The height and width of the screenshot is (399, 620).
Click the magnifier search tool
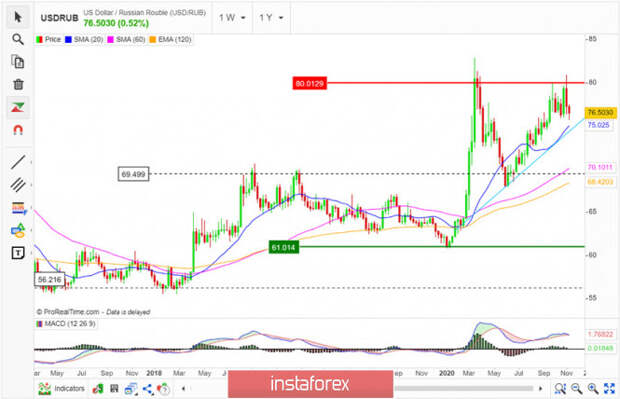pyautogui.click(x=18, y=39)
